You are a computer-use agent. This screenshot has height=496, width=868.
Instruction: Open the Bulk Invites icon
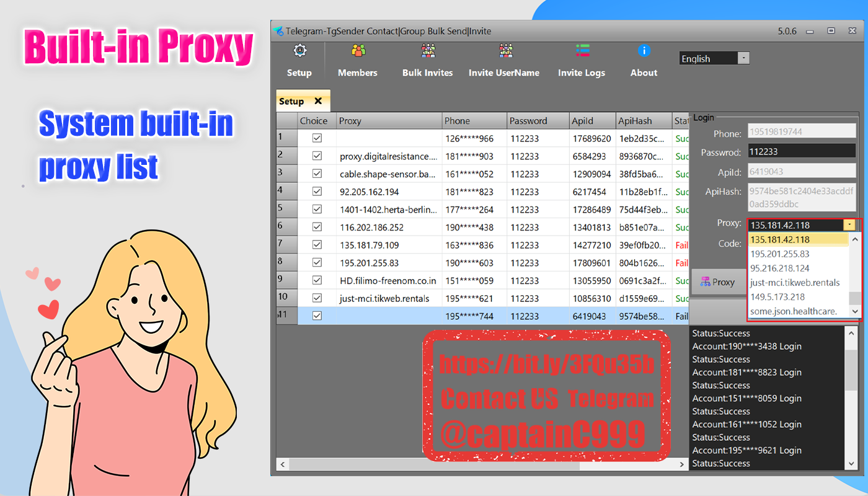427,49
